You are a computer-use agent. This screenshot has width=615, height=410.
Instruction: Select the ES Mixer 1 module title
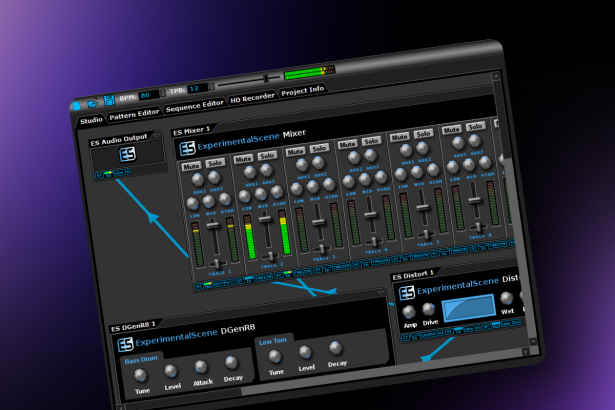point(191,131)
